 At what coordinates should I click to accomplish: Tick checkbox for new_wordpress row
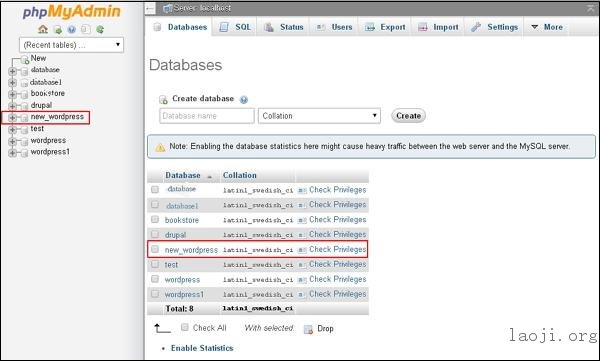click(155, 249)
